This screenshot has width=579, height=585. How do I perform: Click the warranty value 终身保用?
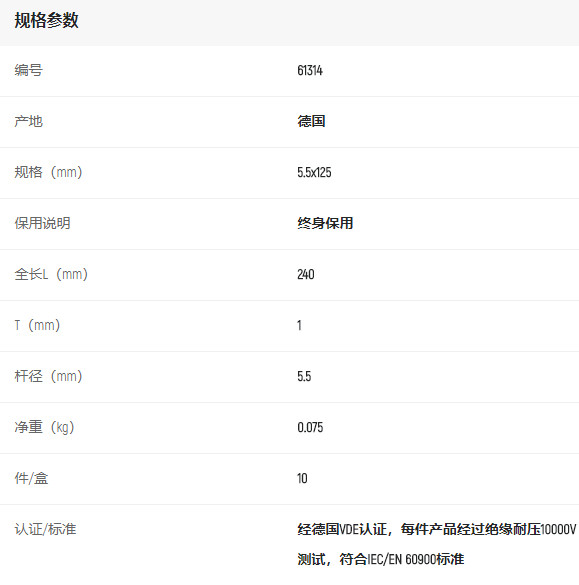(325, 223)
